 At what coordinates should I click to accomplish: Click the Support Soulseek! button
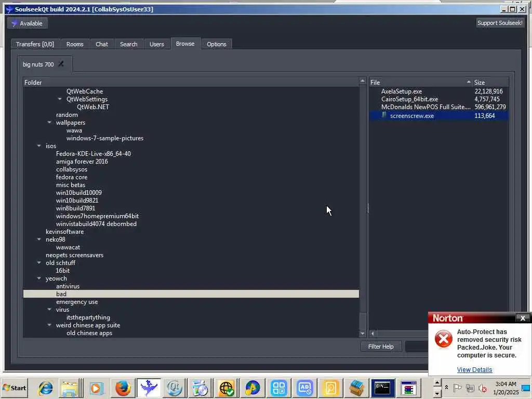point(500,23)
